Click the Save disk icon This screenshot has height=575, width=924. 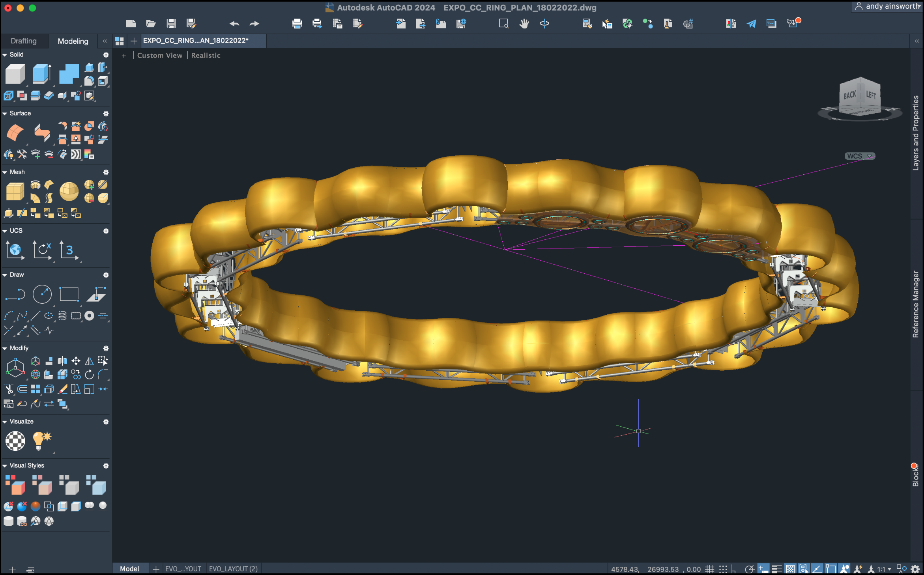click(x=171, y=24)
